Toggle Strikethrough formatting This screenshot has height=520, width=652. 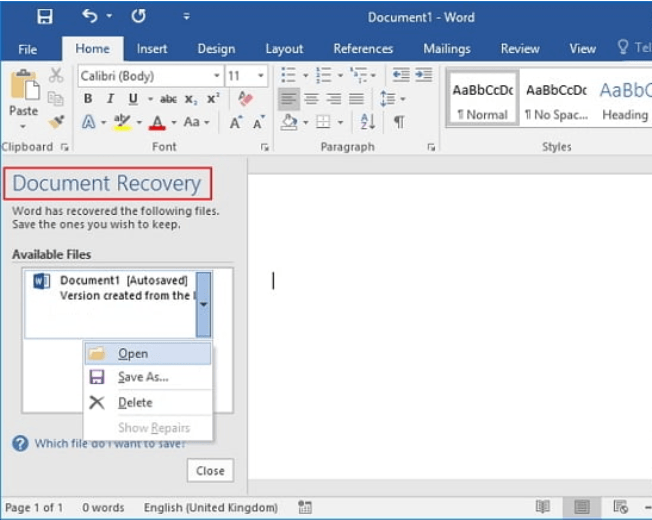[x=168, y=99]
